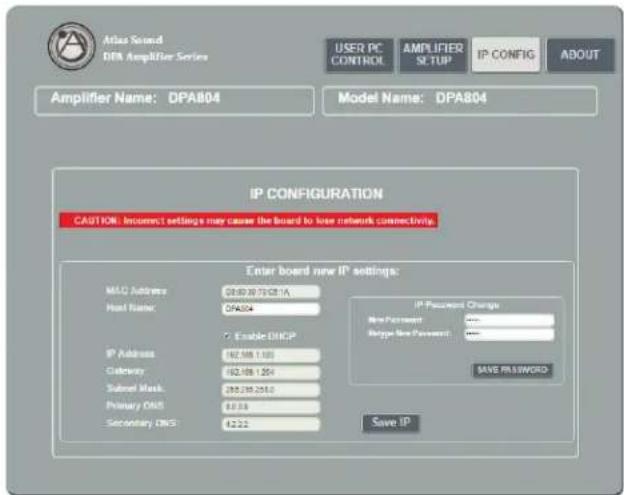
Task: Click the Save Password button
Action: point(512,370)
